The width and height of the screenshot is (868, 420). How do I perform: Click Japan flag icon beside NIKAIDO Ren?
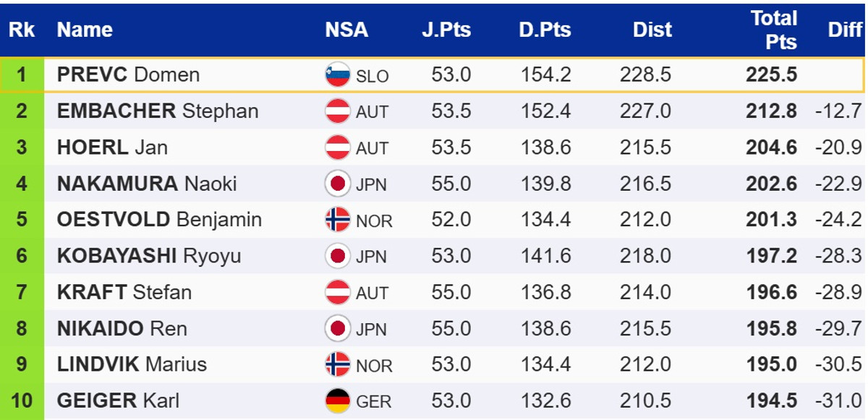338,328
